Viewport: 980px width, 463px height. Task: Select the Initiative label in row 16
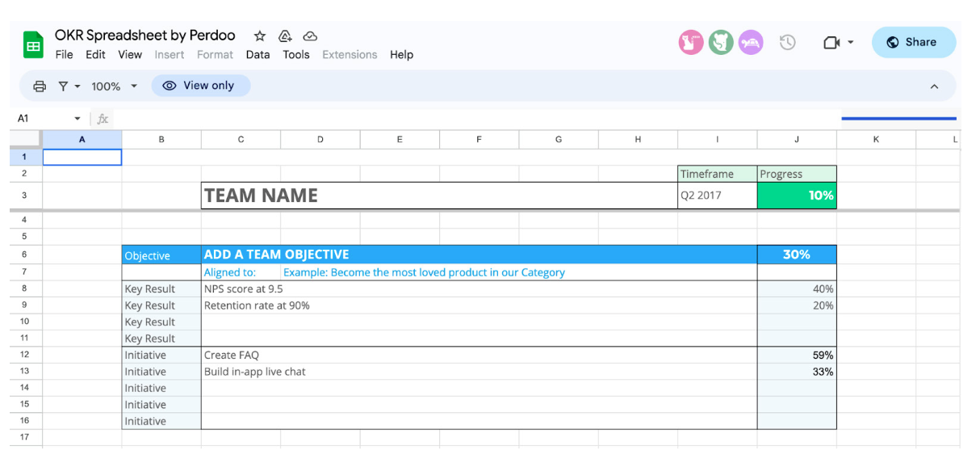coord(161,421)
